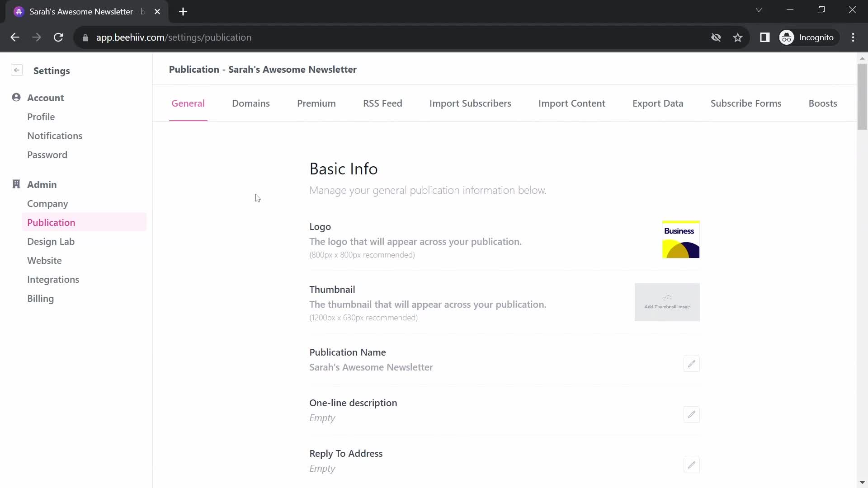Viewport: 868px width, 488px height.
Task: Open the Design Lab settings page
Action: tap(51, 241)
